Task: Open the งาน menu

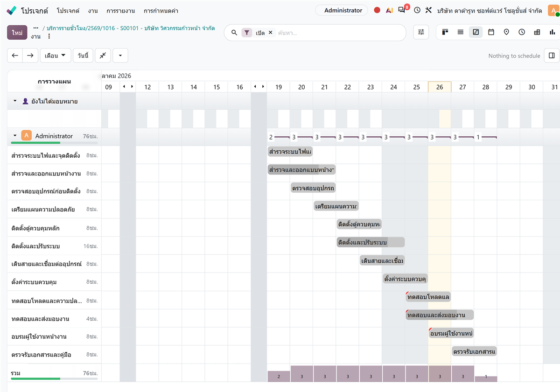Action: [92, 10]
